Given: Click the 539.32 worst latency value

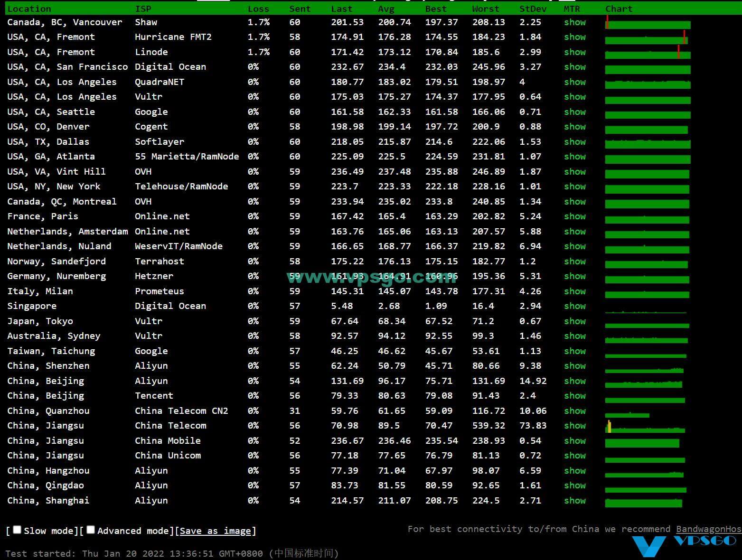Looking at the screenshot, I should point(488,426).
